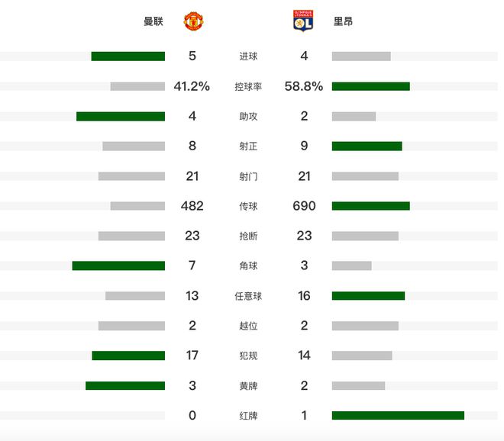
Task: Open the 里昂 team name link
Action: [x=343, y=21]
